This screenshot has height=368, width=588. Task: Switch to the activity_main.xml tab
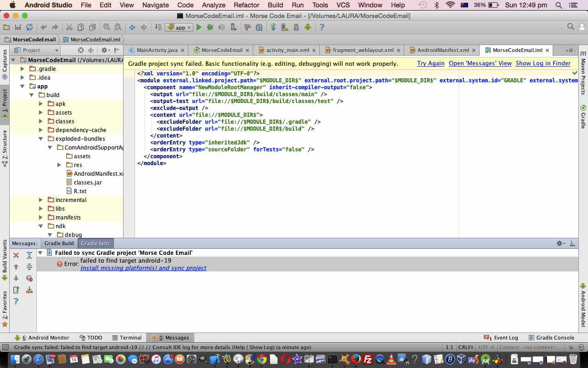(x=287, y=50)
